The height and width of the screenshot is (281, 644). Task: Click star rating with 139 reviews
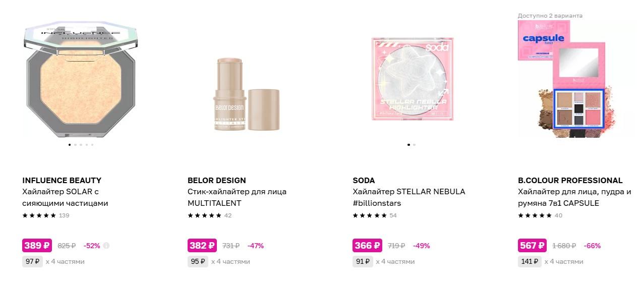(x=39, y=215)
